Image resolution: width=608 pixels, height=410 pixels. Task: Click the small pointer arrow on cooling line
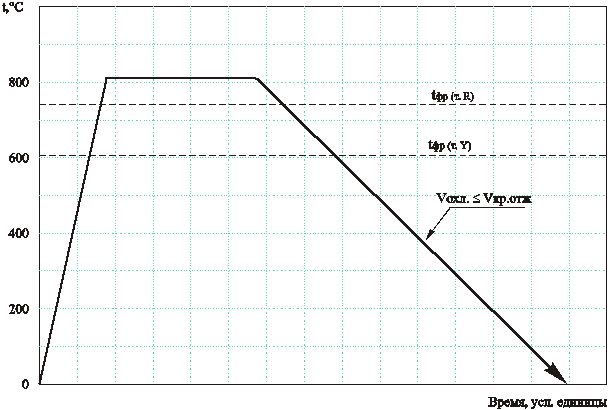[x=431, y=233]
